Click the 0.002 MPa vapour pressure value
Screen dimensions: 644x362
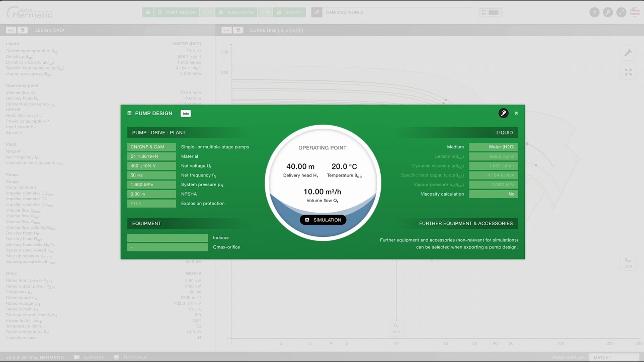[x=494, y=185]
